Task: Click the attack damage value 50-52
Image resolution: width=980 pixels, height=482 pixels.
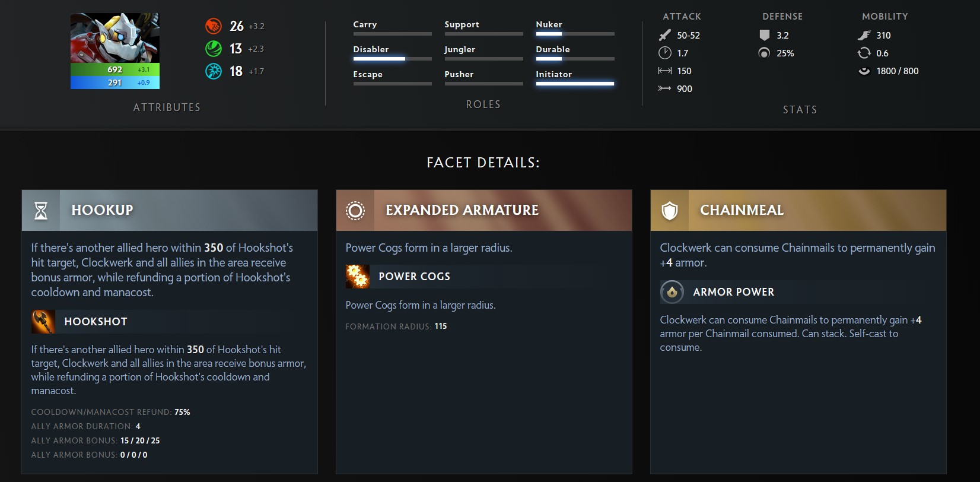Action: pos(689,36)
